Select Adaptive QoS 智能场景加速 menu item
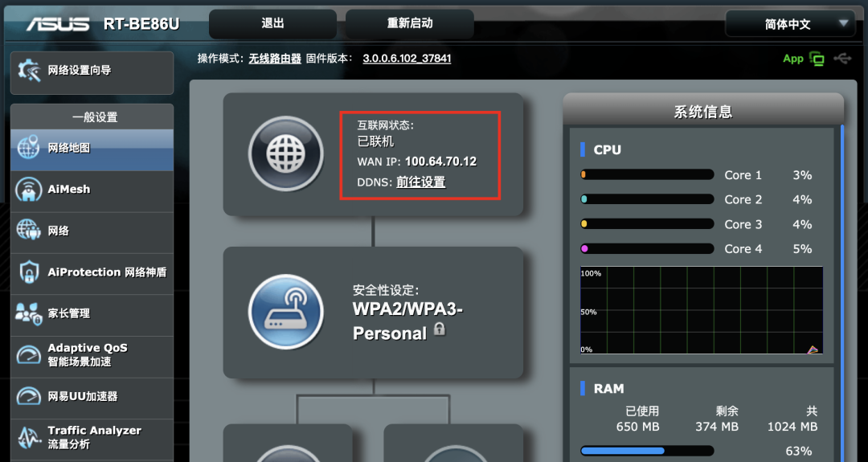Screen dimensions: 868x462 tap(92, 355)
